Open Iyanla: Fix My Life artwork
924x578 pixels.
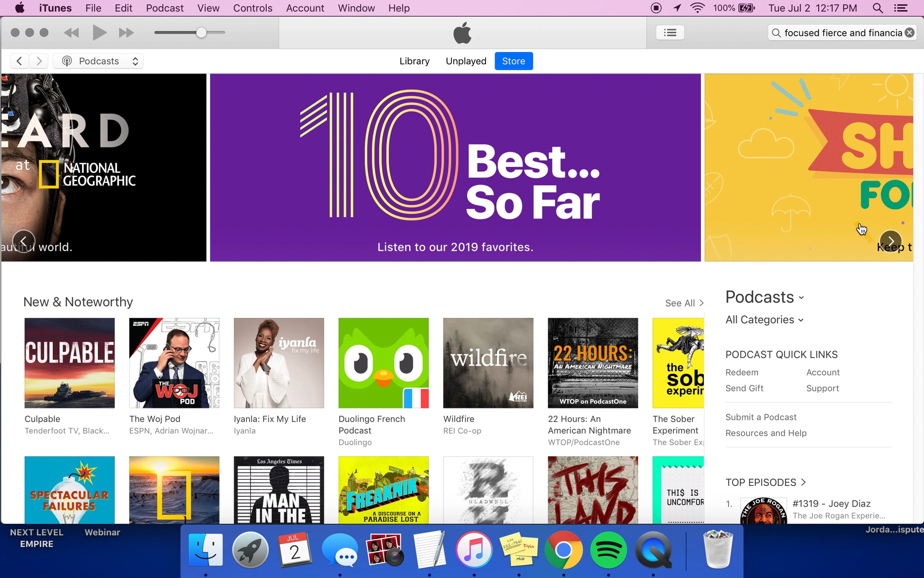(x=279, y=363)
